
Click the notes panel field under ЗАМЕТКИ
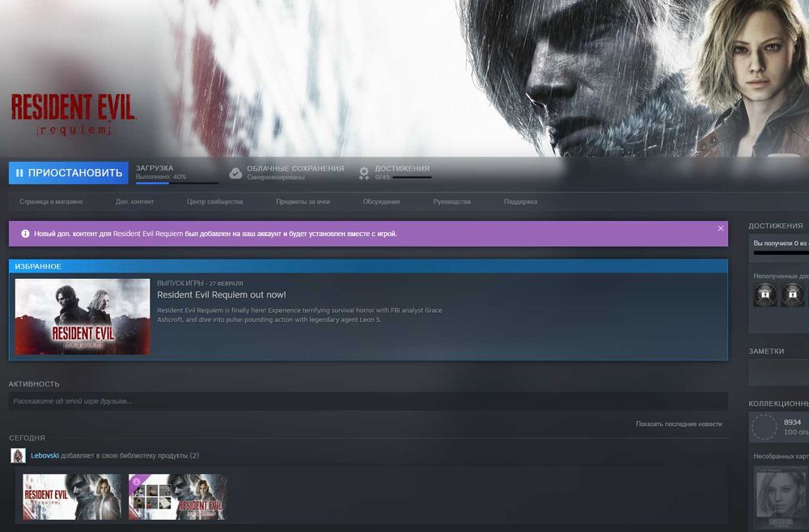point(778,372)
